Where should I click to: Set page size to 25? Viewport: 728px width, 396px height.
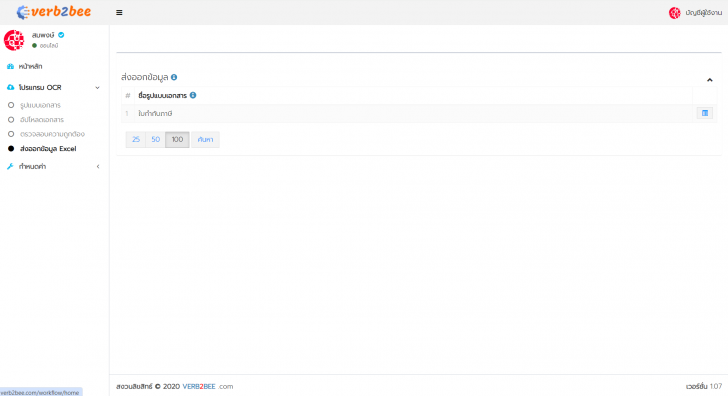(136, 139)
